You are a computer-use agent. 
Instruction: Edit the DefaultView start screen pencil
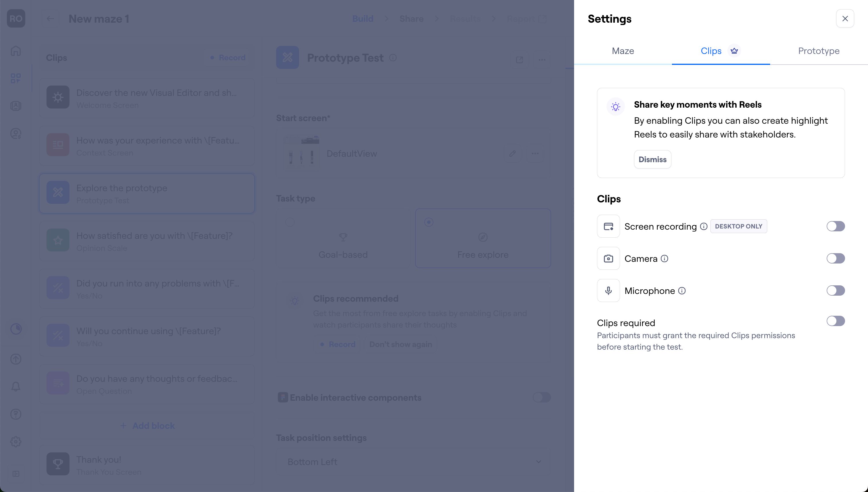(x=513, y=153)
